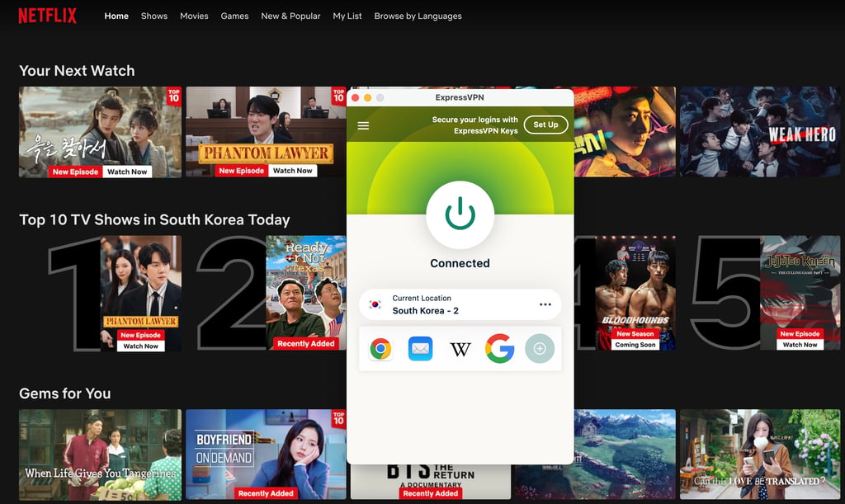Screen dimensions: 845x504
Task: Open Browse by Languages on Netflix
Action: [x=418, y=16]
